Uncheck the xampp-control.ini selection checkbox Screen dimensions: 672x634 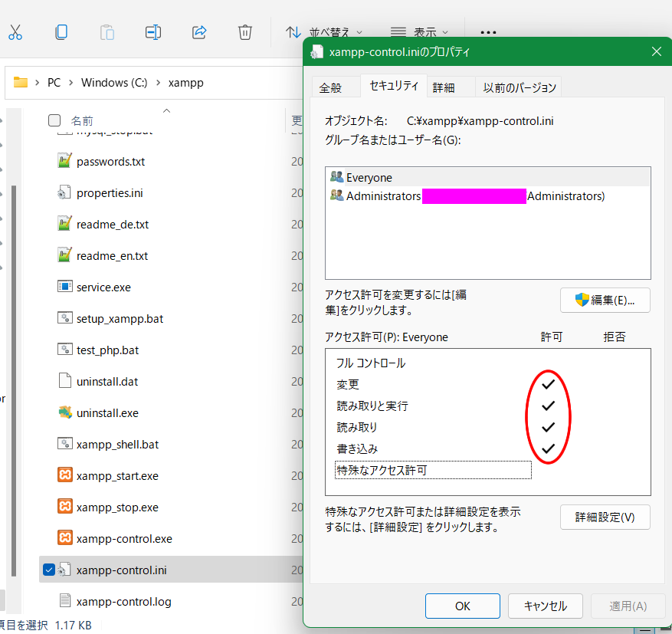pos(50,570)
